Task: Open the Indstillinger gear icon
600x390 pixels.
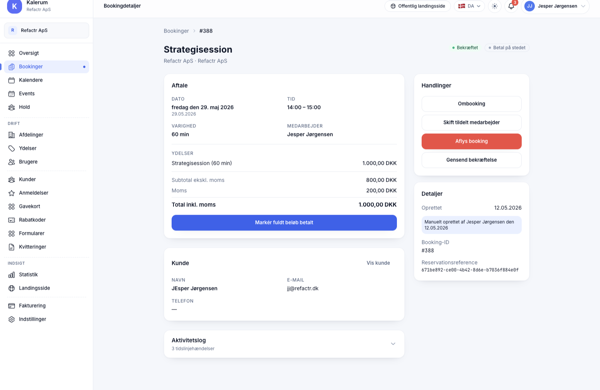Action: (11, 319)
